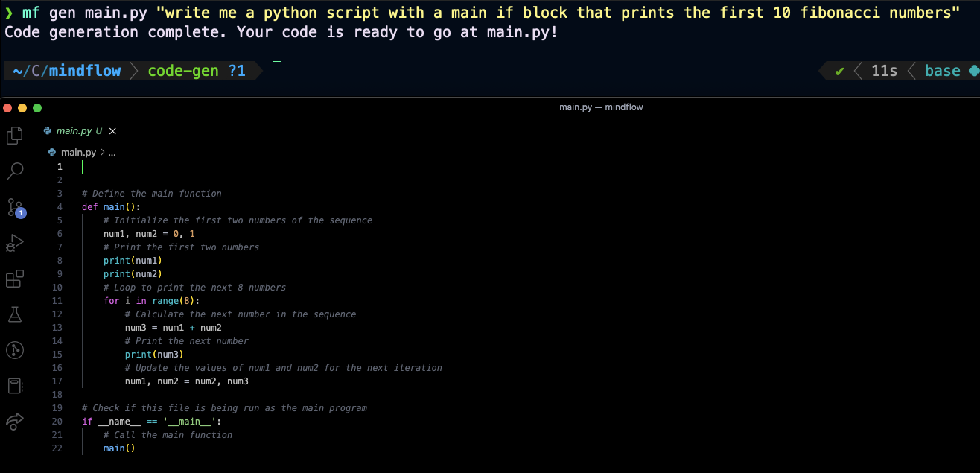Open the share arrow icon view

15,422
